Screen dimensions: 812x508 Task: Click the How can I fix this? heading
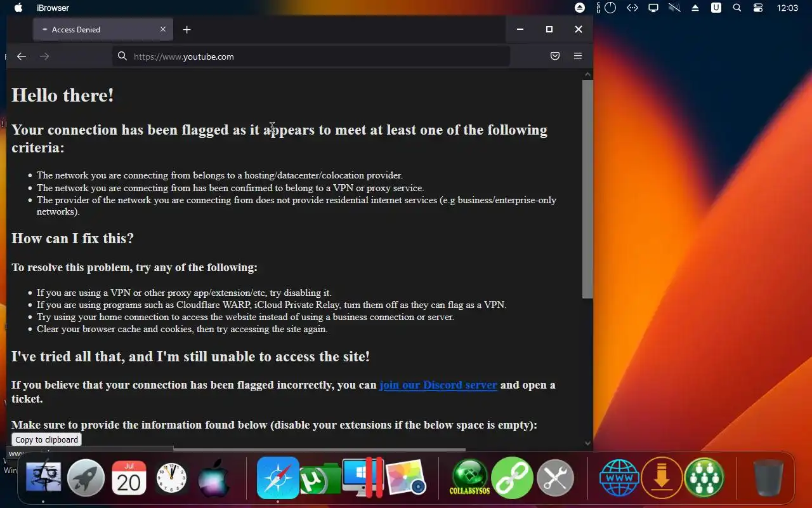click(72, 238)
